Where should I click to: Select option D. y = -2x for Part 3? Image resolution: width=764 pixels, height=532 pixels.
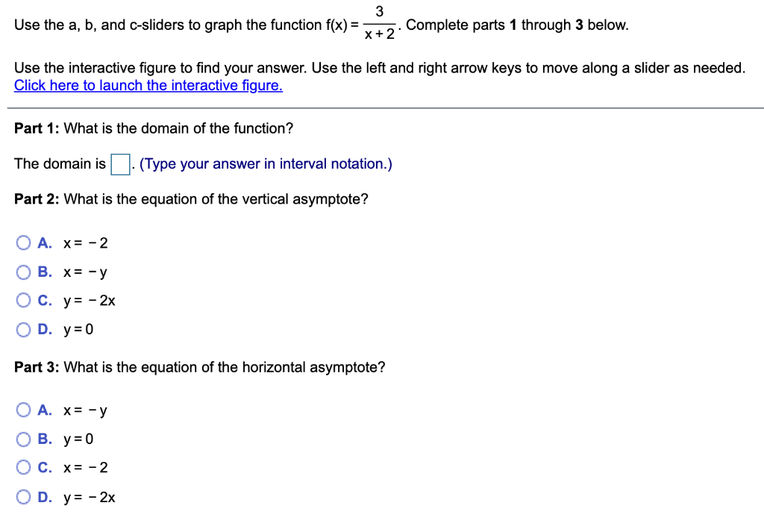pos(23,495)
